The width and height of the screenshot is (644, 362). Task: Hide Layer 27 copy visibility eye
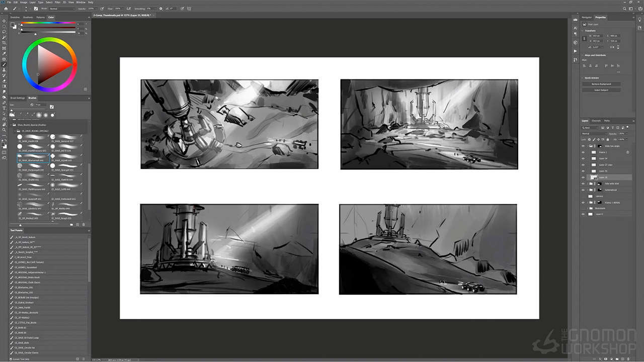(583, 165)
